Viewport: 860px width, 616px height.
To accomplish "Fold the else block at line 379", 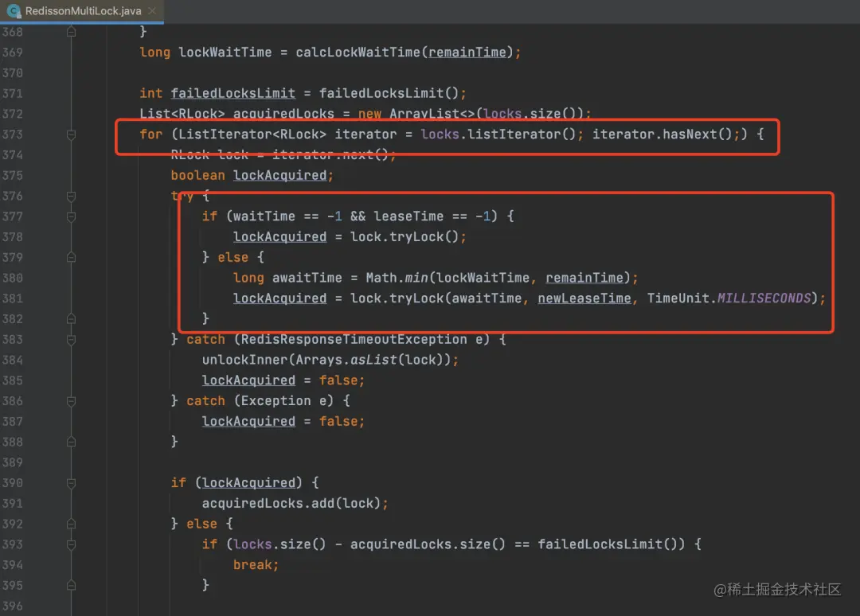I will 72,257.
